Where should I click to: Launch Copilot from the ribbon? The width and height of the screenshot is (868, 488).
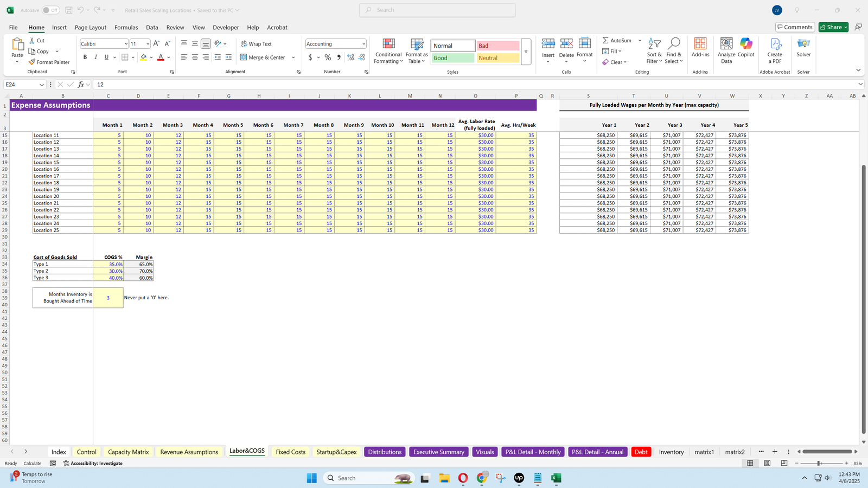click(746, 44)
